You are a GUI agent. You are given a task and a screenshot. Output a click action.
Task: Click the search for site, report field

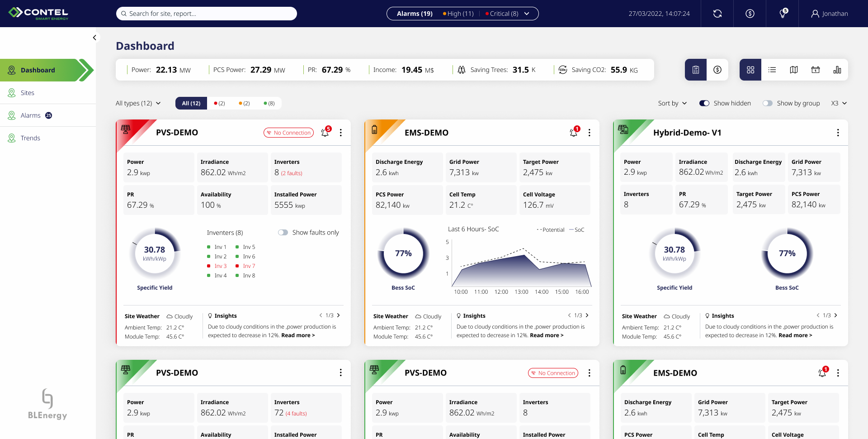click(x=207, y=14)
